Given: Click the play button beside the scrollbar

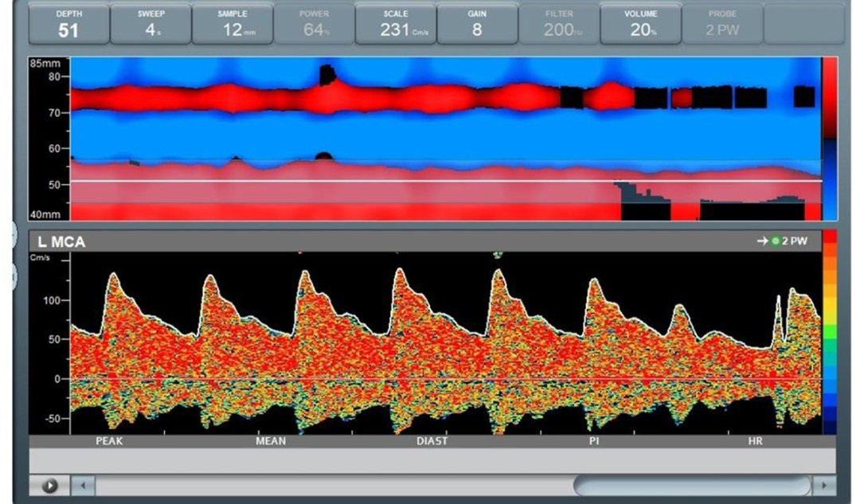Looking at the screenshot, I should click(49, 486).
